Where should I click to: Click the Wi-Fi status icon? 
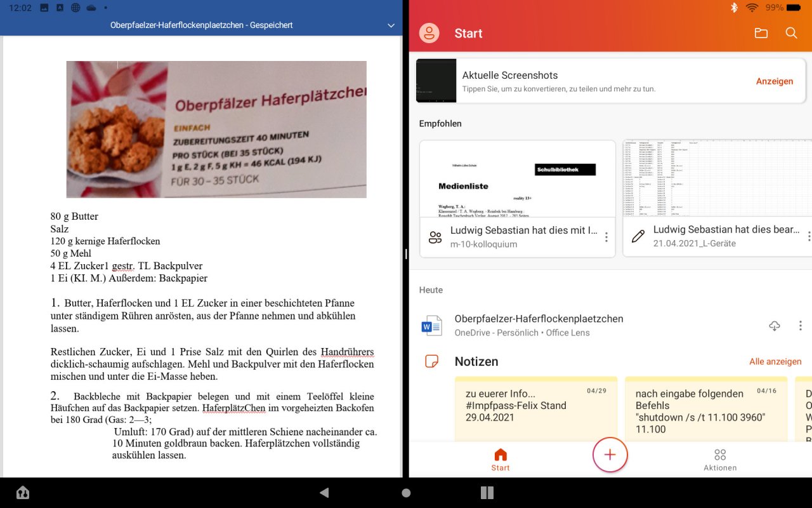752,8
